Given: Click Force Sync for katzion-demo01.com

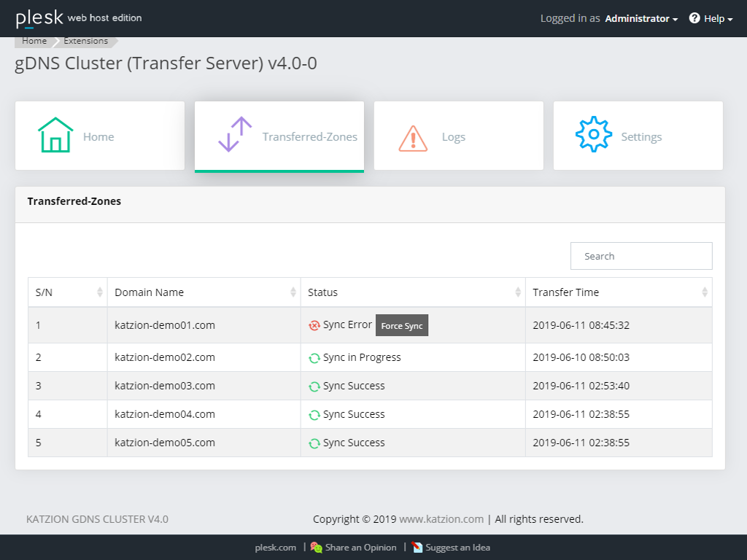Looking at the screenshot, I should [402, 325].
